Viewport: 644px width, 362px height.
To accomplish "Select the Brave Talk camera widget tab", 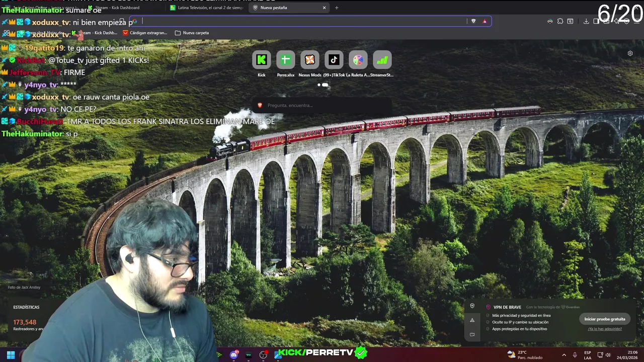I will pyautogui.click(x=472, y=334).
